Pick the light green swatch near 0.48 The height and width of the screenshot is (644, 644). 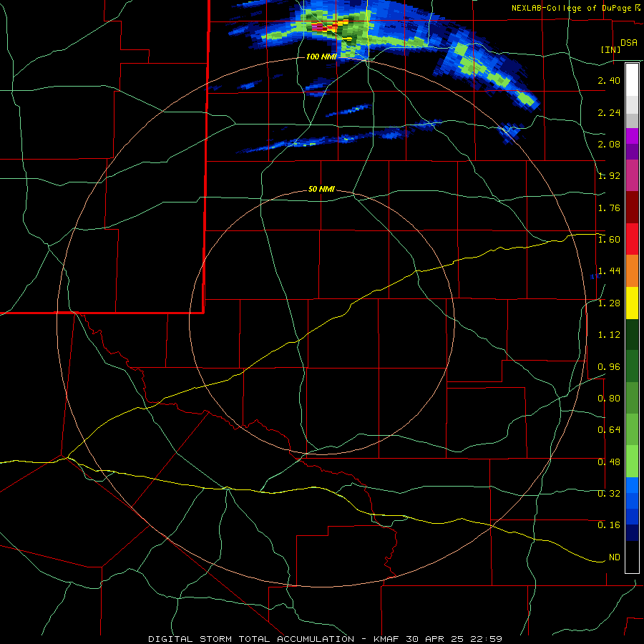click(632, 462)
